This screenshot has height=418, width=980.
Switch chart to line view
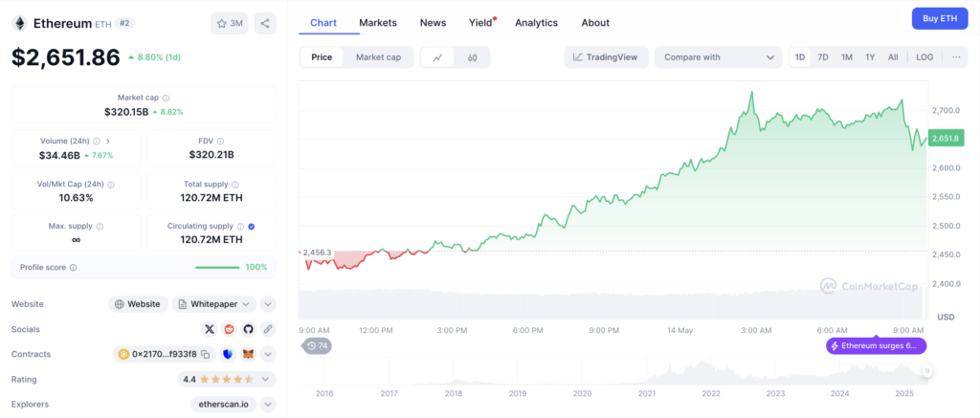438,57
